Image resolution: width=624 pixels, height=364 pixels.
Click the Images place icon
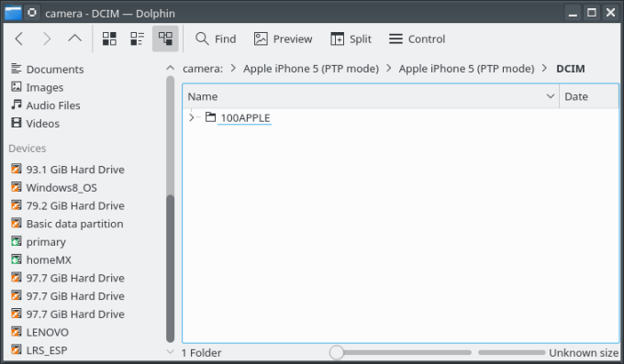[17, 87]
